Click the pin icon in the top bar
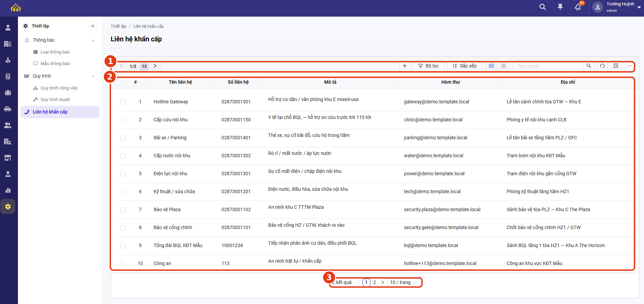Image resolution: width=644 pixels, height=304 pixels. (560, 7)
